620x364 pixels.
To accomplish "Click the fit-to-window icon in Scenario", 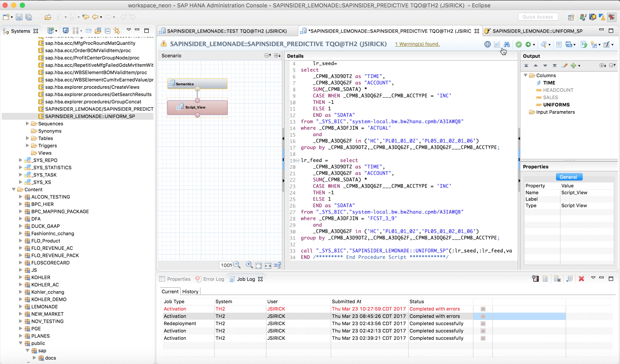I will [x=258, y=265].
